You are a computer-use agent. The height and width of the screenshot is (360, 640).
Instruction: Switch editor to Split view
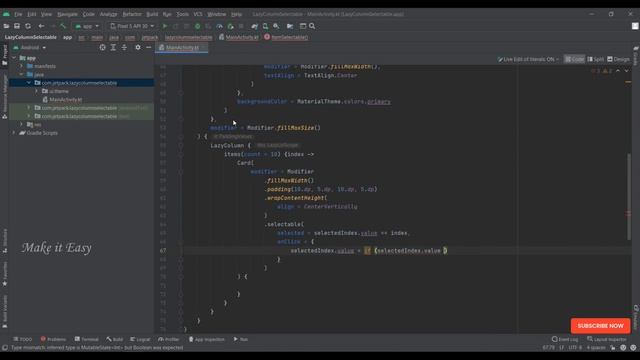[596, 59]
